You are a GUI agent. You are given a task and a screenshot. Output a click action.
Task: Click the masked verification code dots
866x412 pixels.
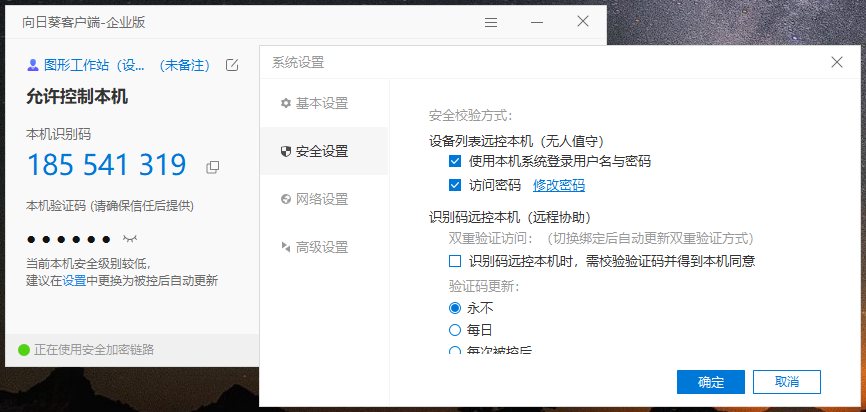[x=68, y=239]
